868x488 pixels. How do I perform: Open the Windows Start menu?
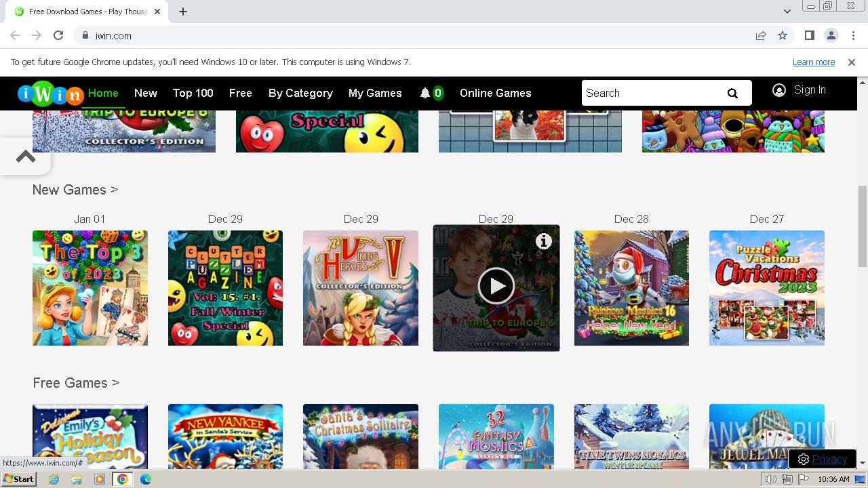(18, 479)
